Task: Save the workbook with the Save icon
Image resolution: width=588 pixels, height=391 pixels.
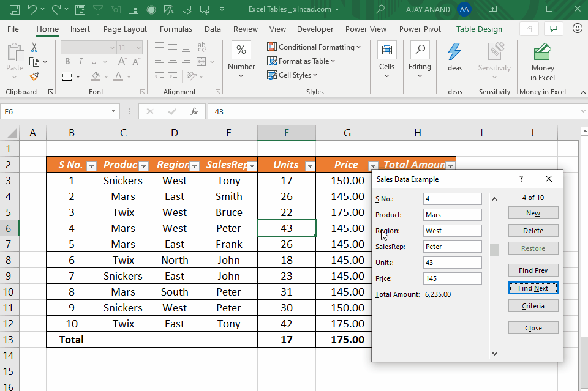Action: click(15, 9)
